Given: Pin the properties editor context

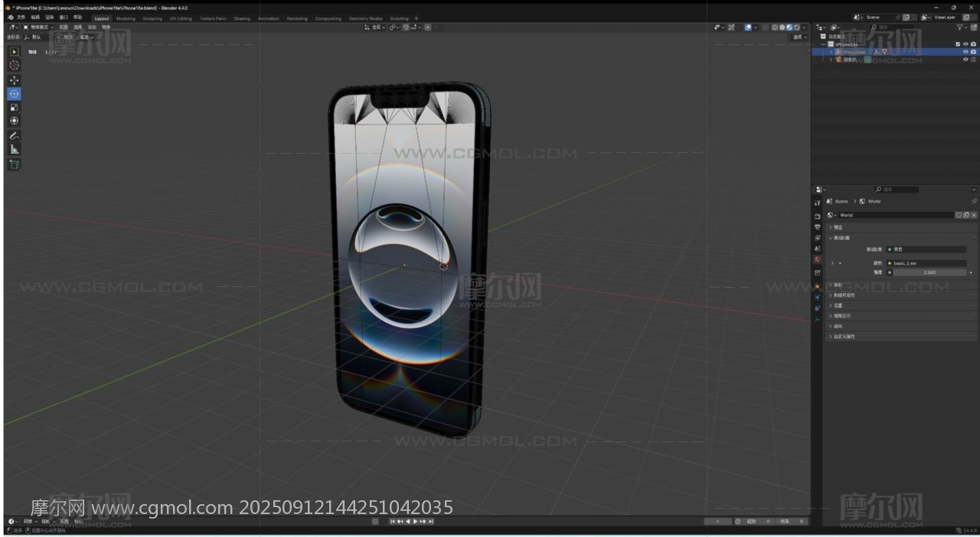Looking at the screenshot, I should (x=974, y=201).
